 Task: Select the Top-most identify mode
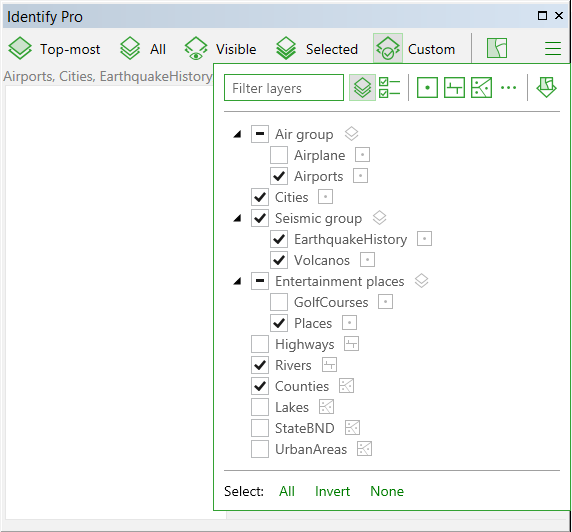54,49
